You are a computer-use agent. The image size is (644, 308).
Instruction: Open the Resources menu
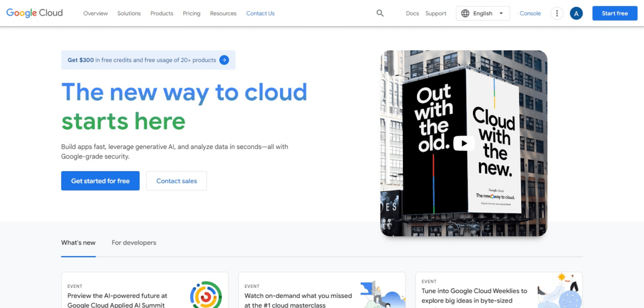(x=223, y=14)
